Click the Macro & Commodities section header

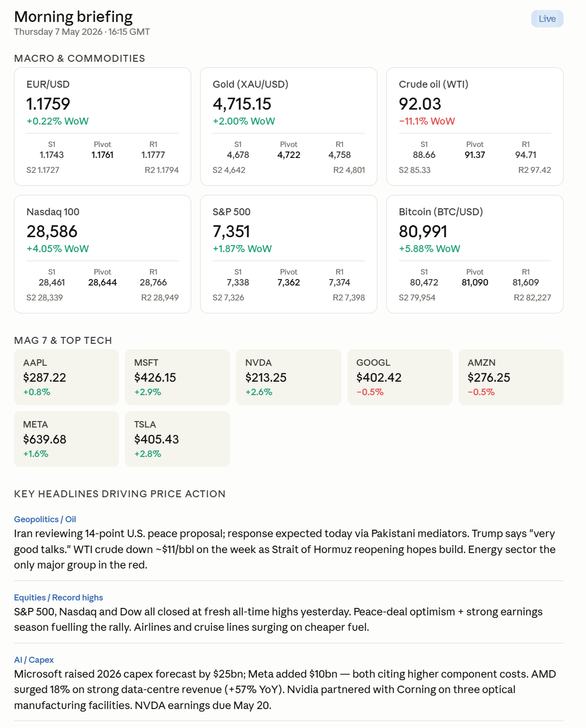[x=80, y=58]
